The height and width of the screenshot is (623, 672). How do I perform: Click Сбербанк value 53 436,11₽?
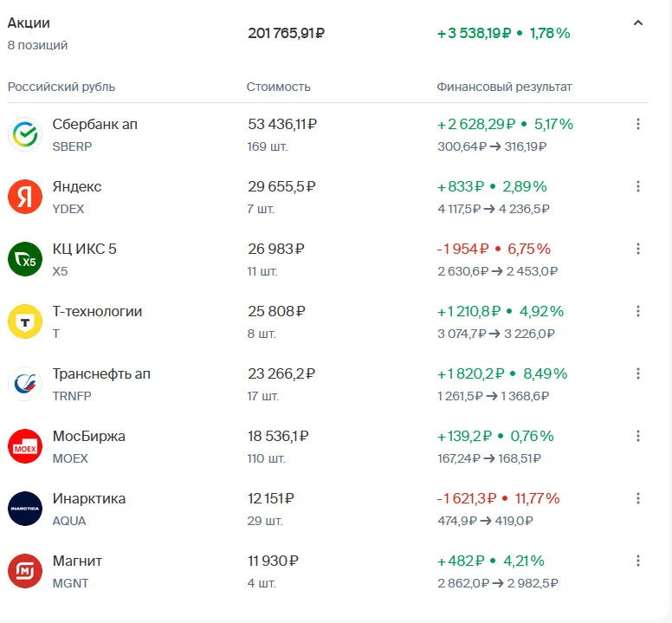pos(282,125)
